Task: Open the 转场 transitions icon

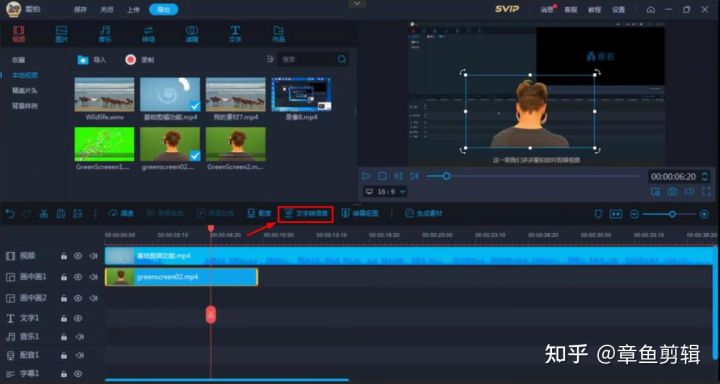Action: (x=148, y=34)
